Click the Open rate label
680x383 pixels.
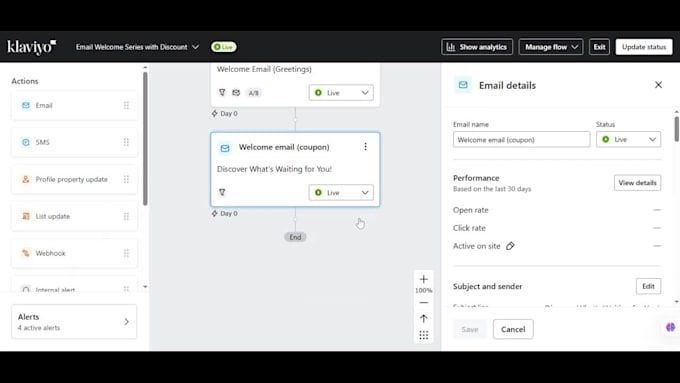coord(471,210)
